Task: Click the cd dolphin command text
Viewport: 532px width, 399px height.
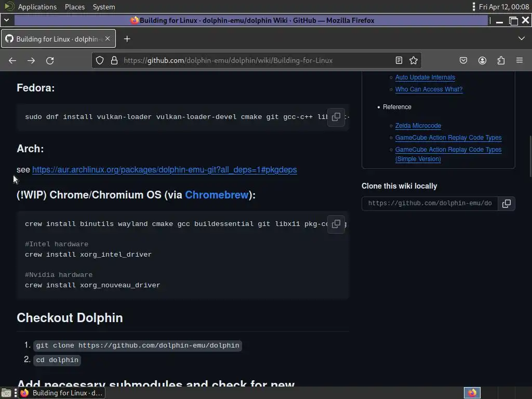Action: click(57, 360)
